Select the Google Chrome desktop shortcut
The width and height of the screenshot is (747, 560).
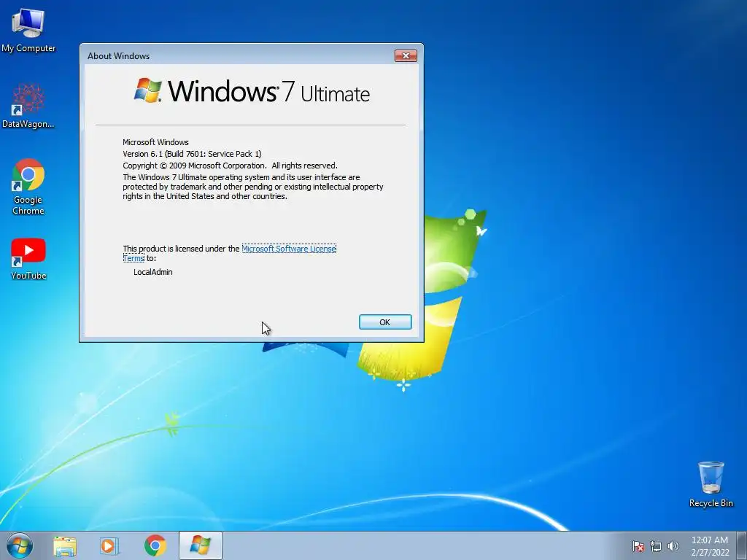(28, 187)
